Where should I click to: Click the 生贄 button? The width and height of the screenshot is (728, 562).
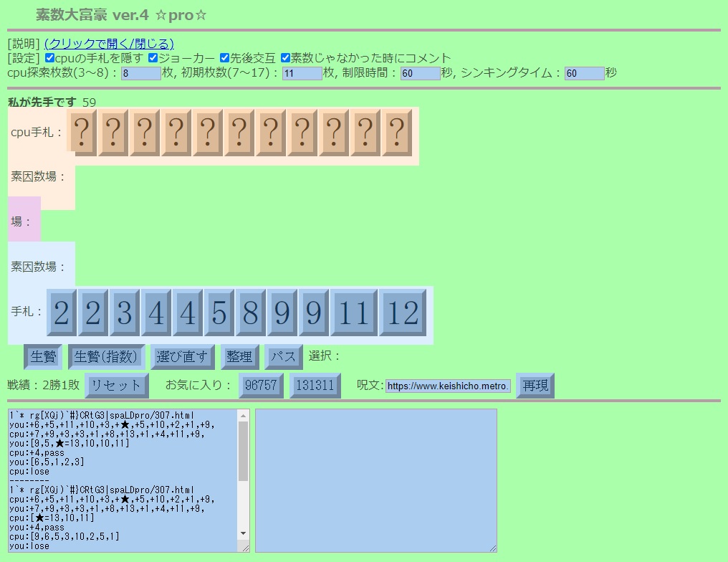[x=43, y=357]
